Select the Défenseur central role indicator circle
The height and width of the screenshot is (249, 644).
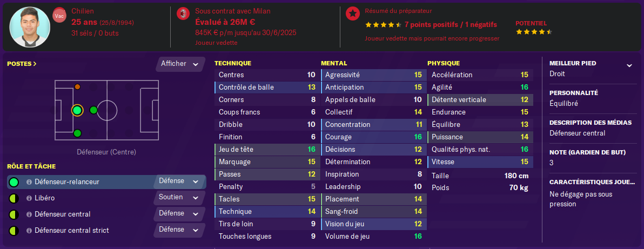pos(14,214)
